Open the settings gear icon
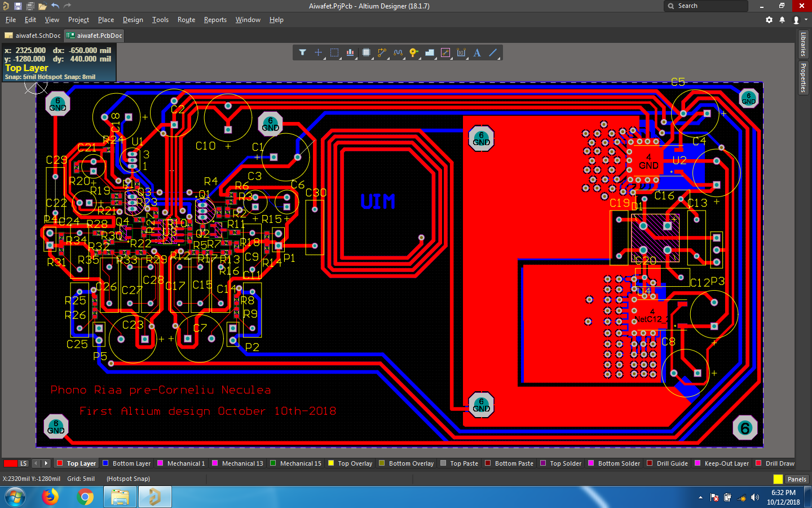This screenshot has width=812, height=508. click(x=769, y=20)
